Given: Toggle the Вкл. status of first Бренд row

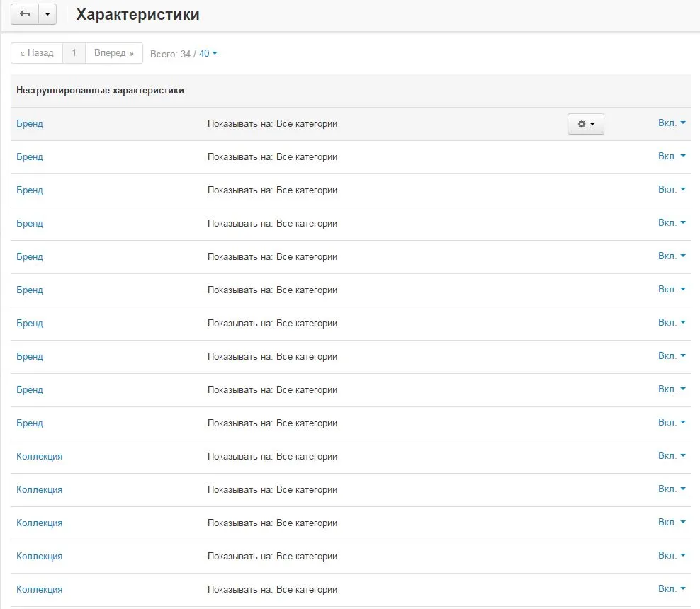Looking at the screenshot, I should 672,123.
